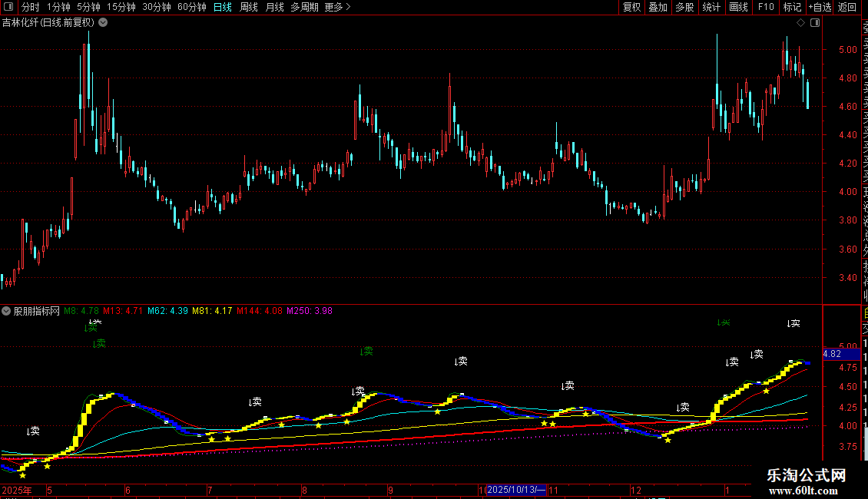868x499 pixels.
Task: Switch to the 月线 monthly tab
Action: click(274, 7)
